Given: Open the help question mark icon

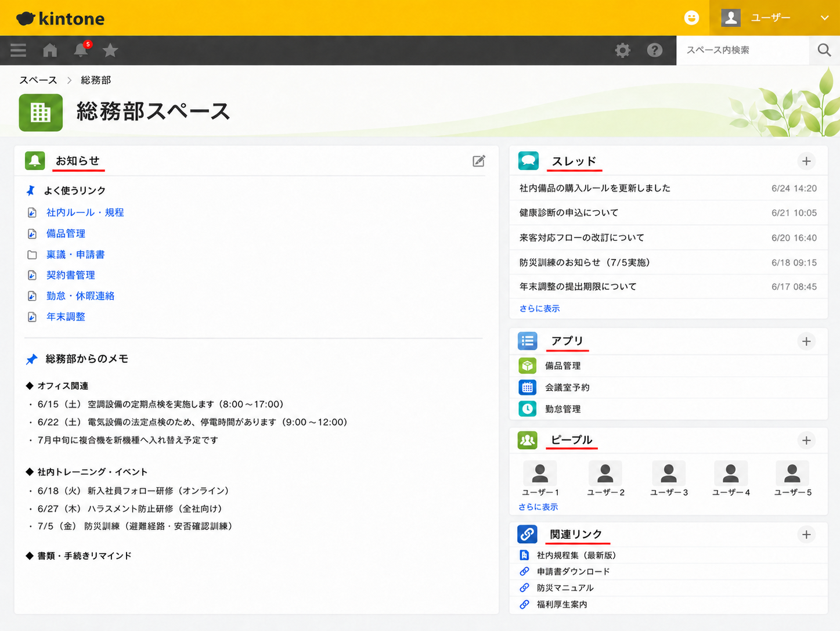Looking at the screenshot, I should (655, 51).
